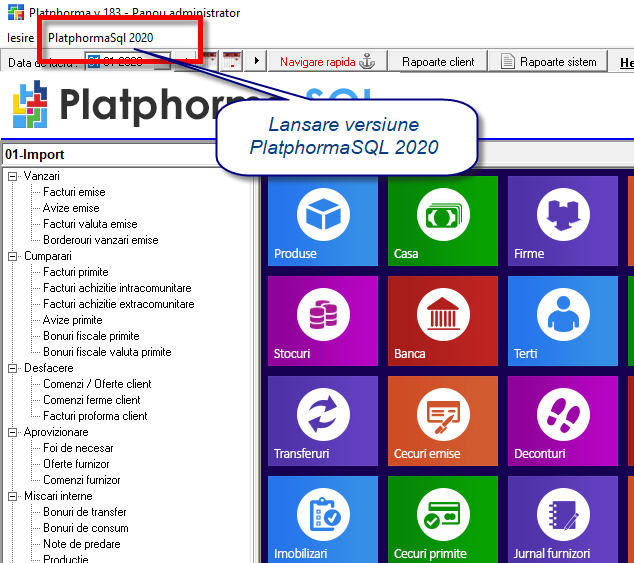This screenshot has width=634, height=563.
Task: Select Facturi achizitie extracomunitare
Action: 119,304
